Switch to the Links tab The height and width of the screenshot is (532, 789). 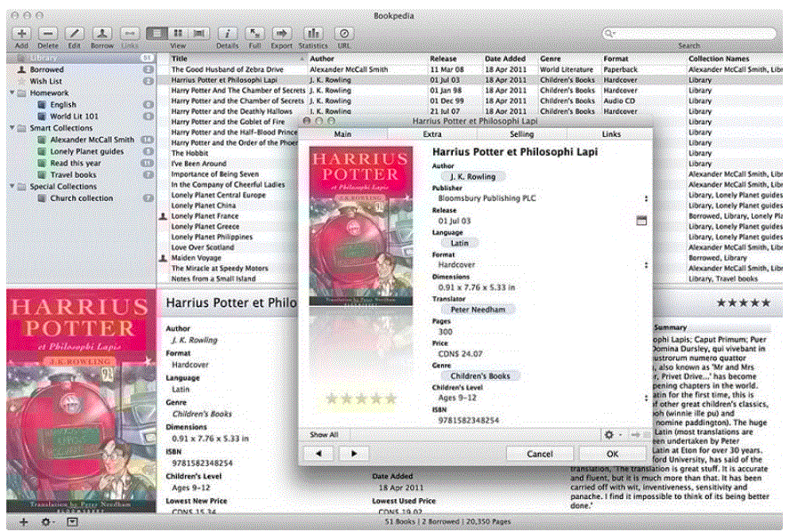611,133
